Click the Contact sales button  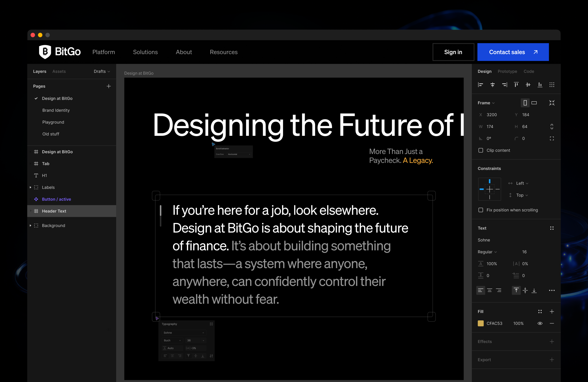[x=513, y=52]
